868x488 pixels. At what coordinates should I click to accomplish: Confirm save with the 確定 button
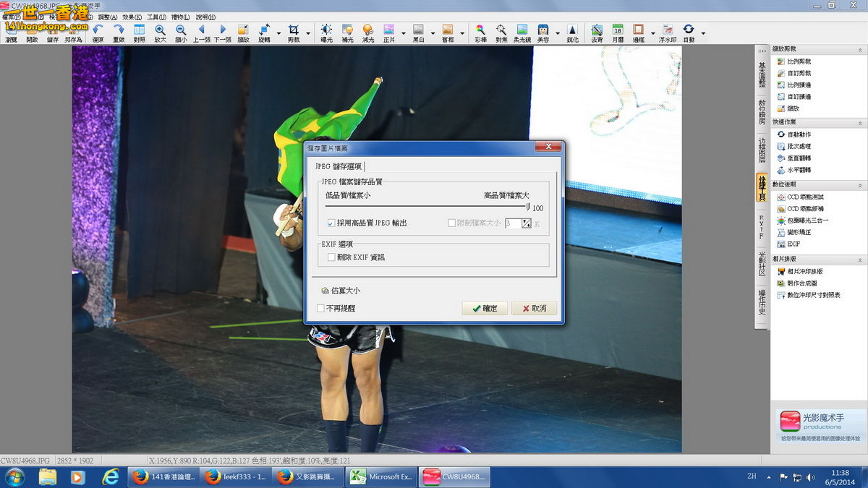(x=485, y=308)
